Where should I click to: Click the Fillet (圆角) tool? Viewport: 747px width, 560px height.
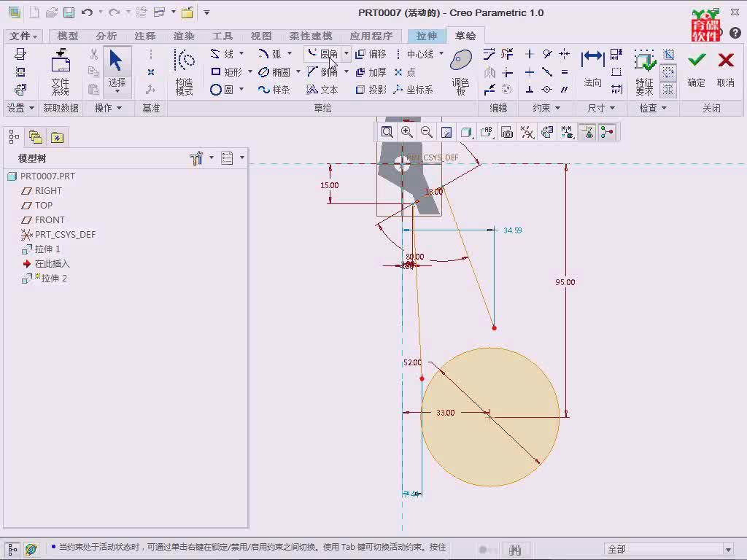coord(322,54)
